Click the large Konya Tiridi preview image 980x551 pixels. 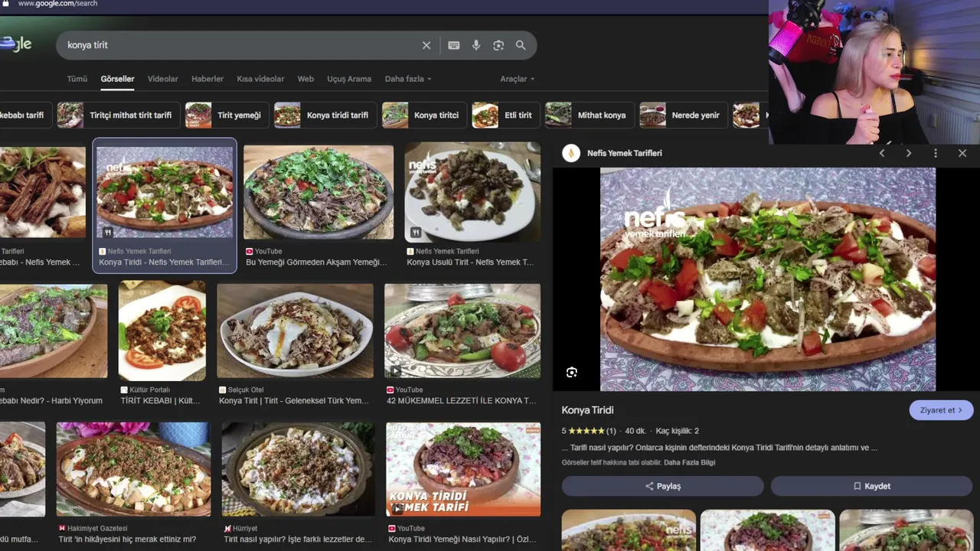(x=768, y=279)
